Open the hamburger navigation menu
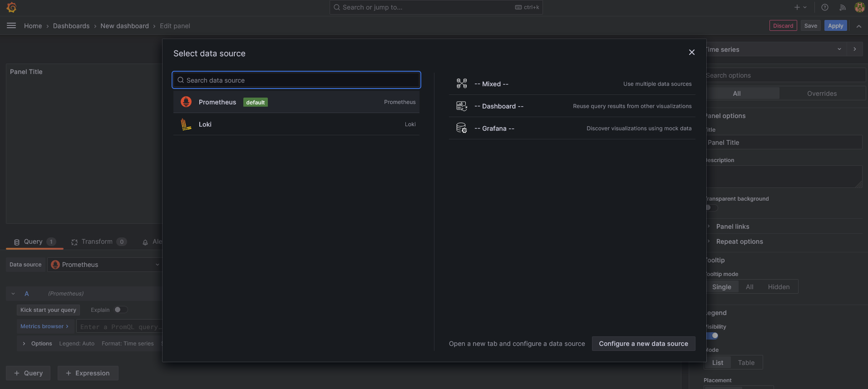868x389 pixels. point(11,26)
